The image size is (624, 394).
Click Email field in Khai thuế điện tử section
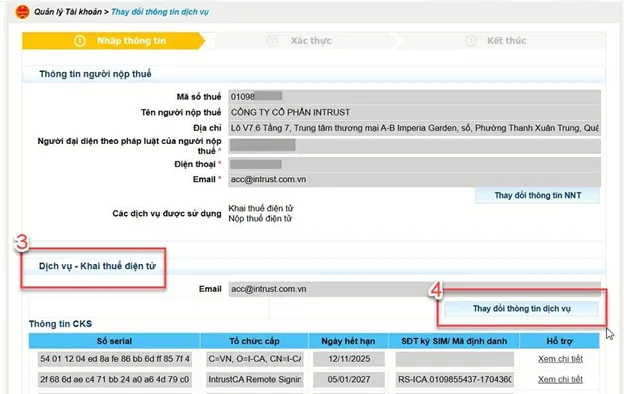point(414,289)
